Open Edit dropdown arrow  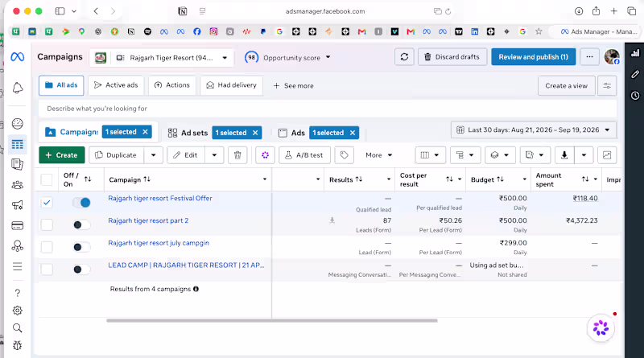tap(214, 155)
